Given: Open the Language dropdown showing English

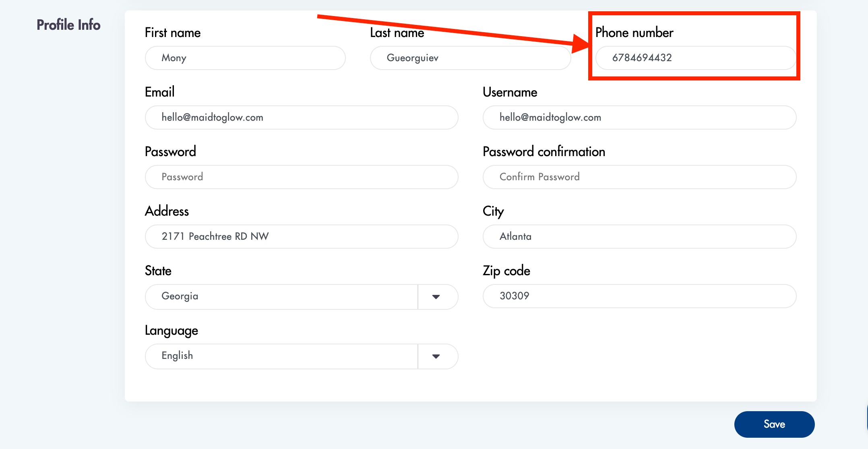Looking at the screenshot, I should pyautogui.click(x=281, y=356).
